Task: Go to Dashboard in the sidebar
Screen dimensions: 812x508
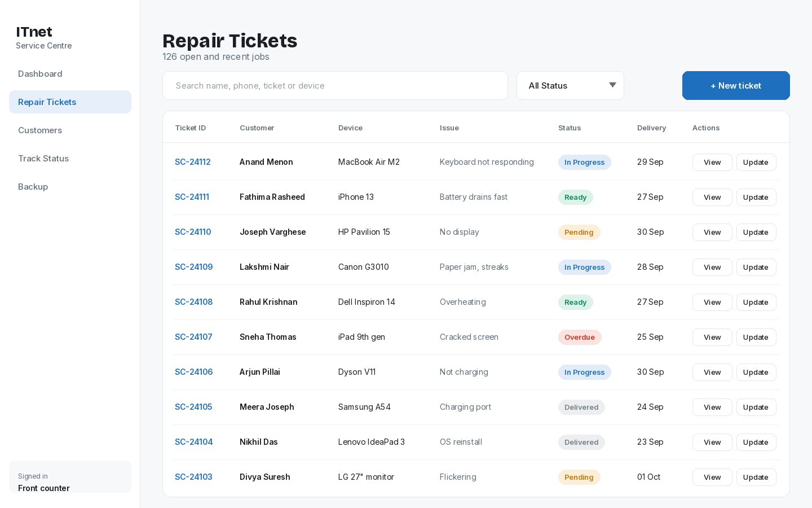Action: (70, 74)
